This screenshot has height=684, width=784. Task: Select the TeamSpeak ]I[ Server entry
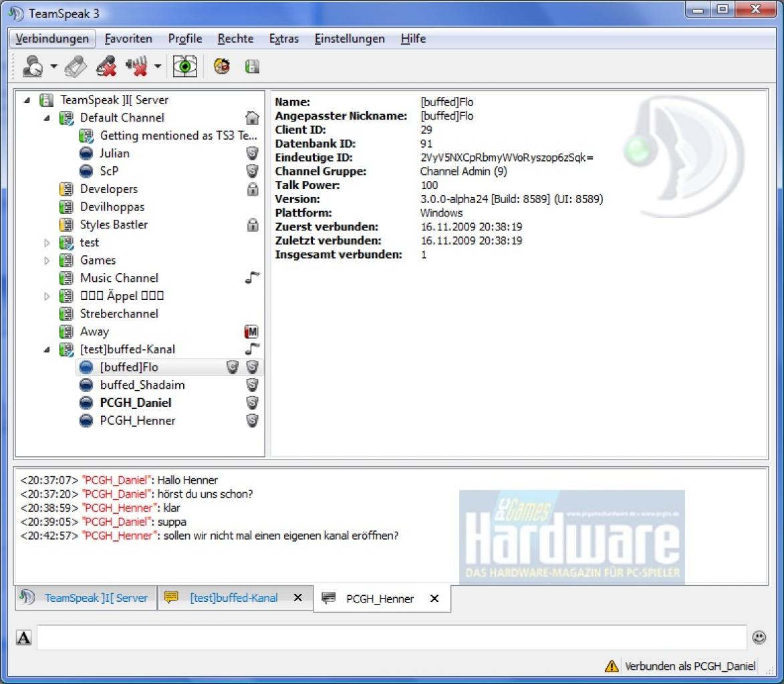click(x=114, y=100)
